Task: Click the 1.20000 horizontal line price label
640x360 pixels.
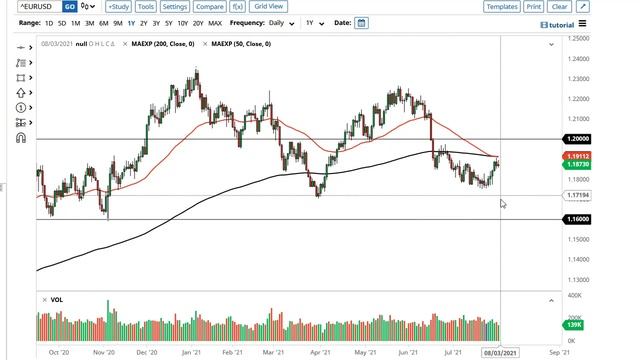Action: pyautogui.click(x=577, y=139)
